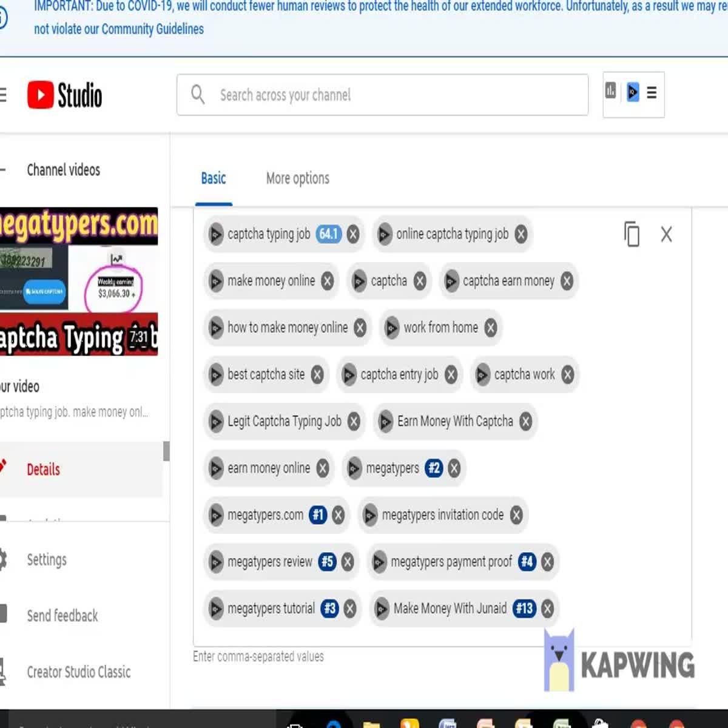The height and width of the screenshot is (728, 728).
Task: Click the YouTube Studio logo
Action: 64,95
